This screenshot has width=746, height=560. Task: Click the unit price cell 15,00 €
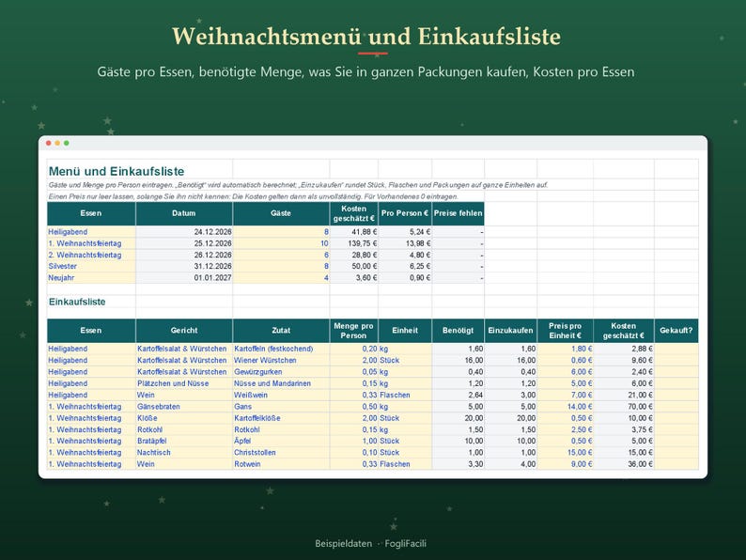pyautogui.click(x=566, y=453)
